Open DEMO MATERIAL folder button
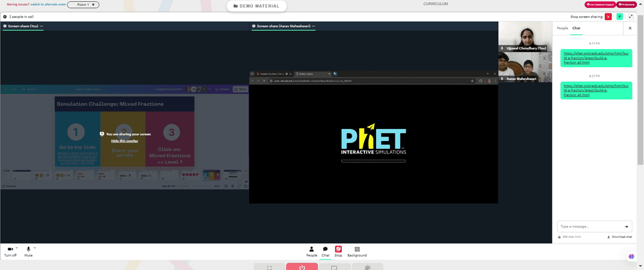The image size is (644, 270). [x=256, y=6]
